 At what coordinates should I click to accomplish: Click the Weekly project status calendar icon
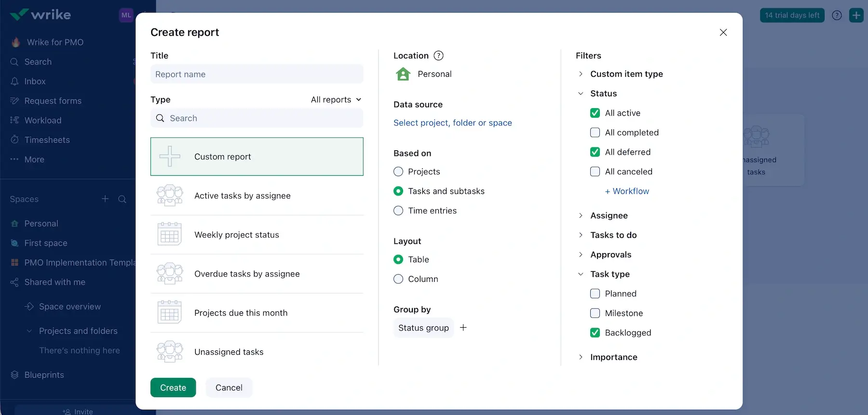(170, 234)
